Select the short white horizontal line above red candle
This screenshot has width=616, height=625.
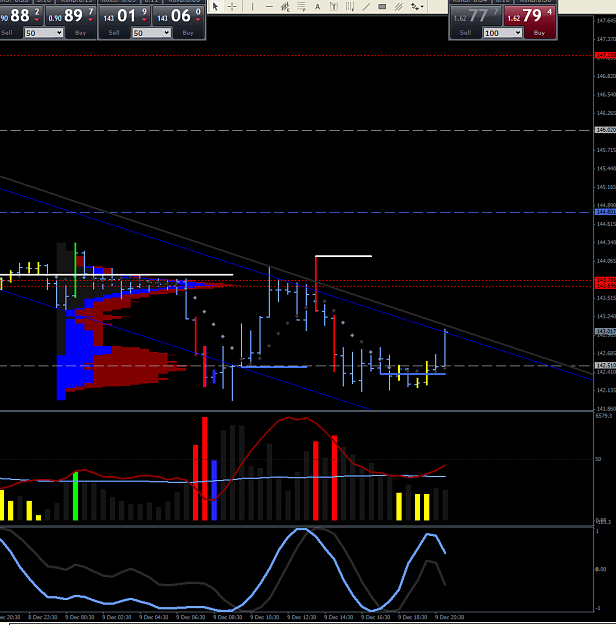344,256
